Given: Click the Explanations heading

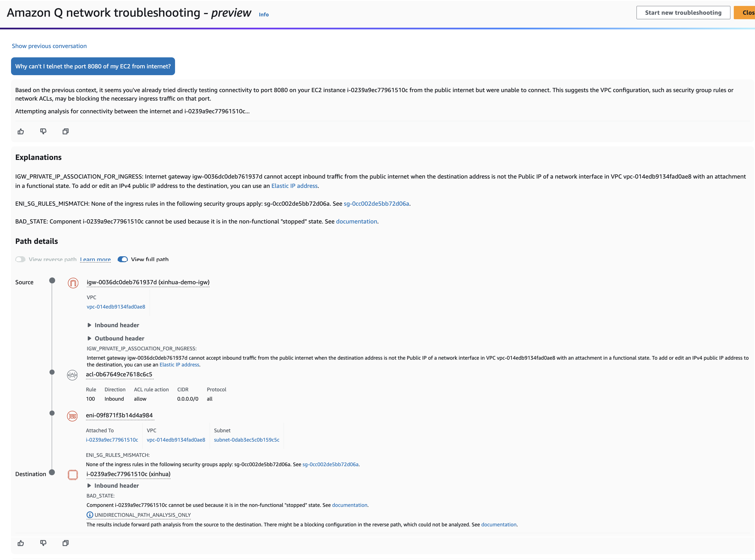Looking at the screenshot, I should pyautogui.click(x=38, y=157).
